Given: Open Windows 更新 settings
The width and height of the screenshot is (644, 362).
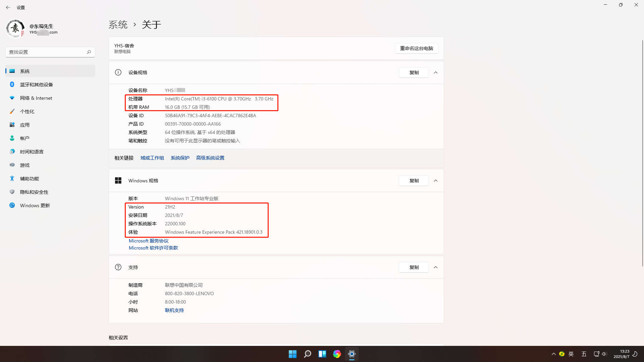Looking at the screenshot, I should pos(35,205).
